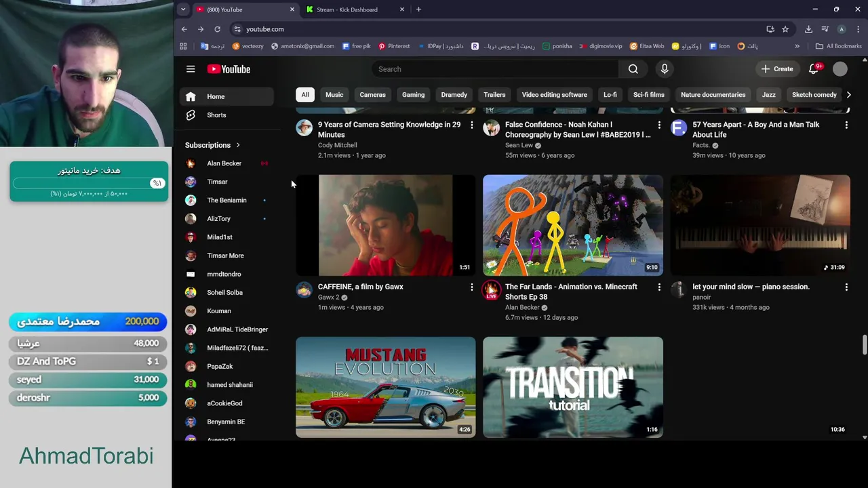Select the All category chip
Viewport: 868px width, 488px height.
point(305,95)
